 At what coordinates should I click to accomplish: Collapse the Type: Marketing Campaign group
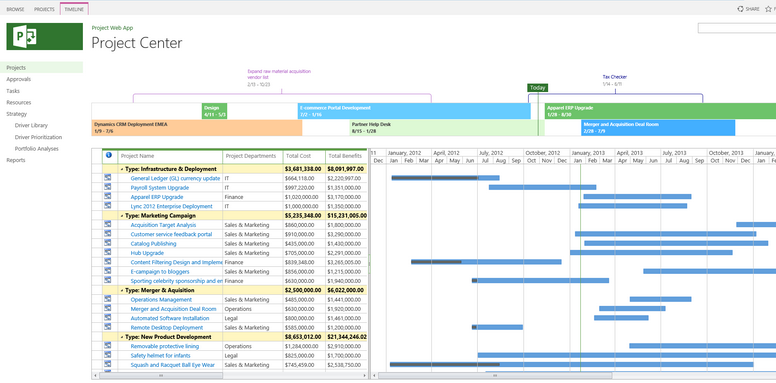[x=122, y=216]
